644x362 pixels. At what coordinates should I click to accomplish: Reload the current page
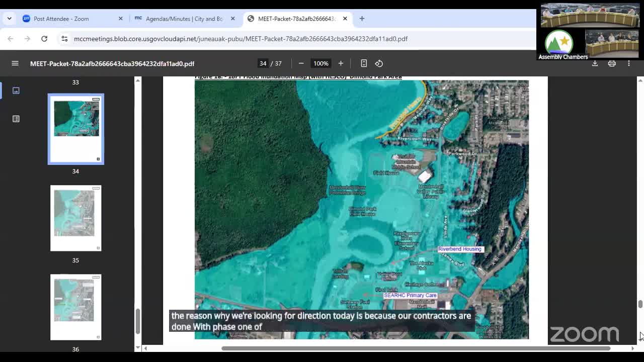[x=44, y=39]
